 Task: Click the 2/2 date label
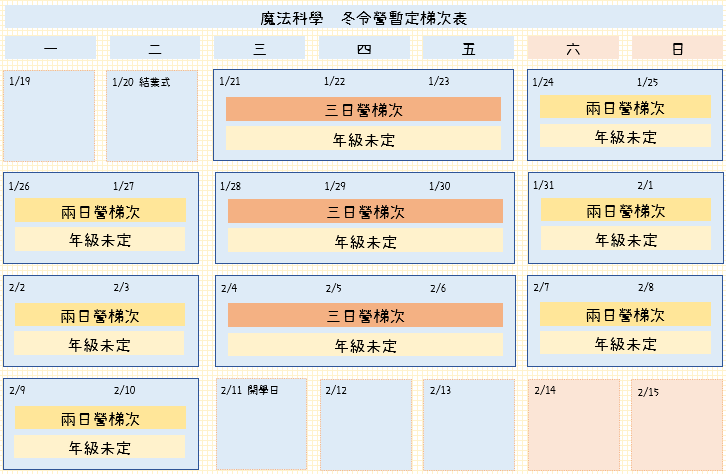(x=17, y=287)
